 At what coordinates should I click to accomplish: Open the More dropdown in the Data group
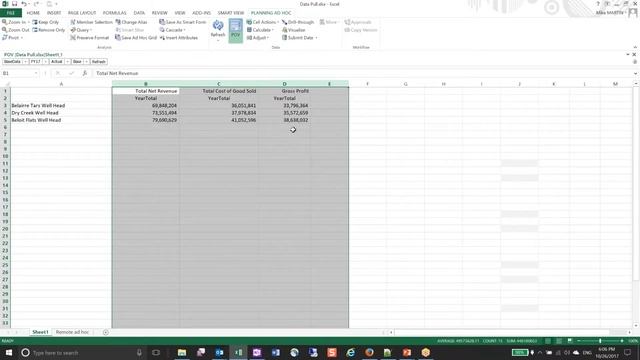point(329,22)
